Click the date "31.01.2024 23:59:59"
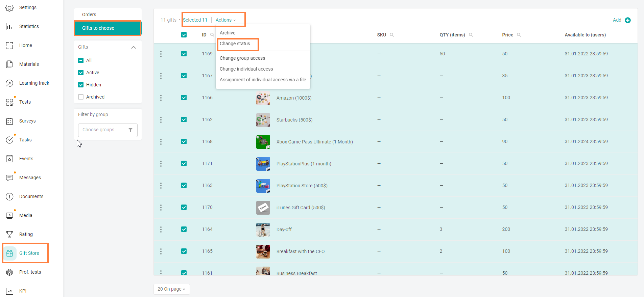Image resolution: width=644 pixels, height=297 pixels. point(586,141)
